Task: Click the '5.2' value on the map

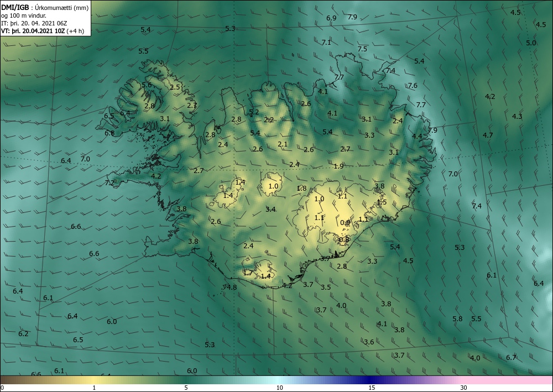Action: pyautogui.click(x=254, y=112)
